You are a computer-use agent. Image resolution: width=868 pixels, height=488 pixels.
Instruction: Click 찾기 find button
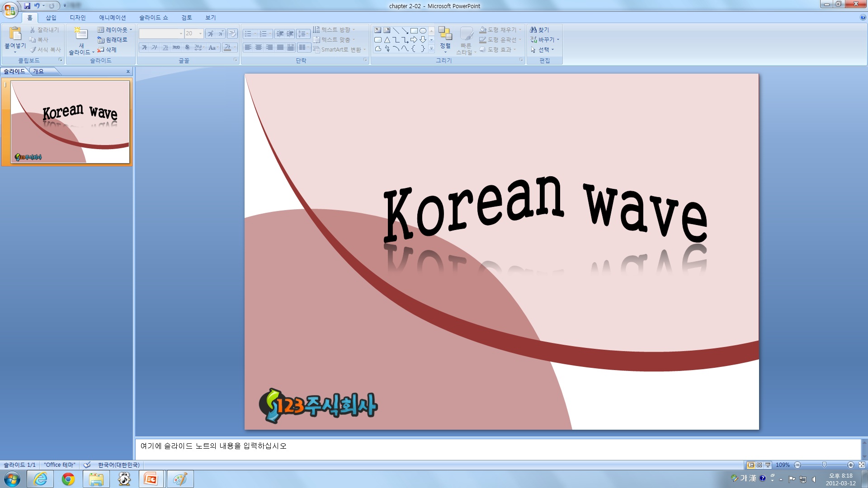pos(539,30)
